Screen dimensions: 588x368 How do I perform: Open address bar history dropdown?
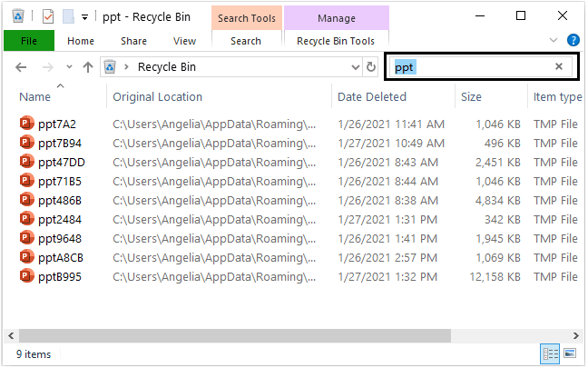(355, 67)
